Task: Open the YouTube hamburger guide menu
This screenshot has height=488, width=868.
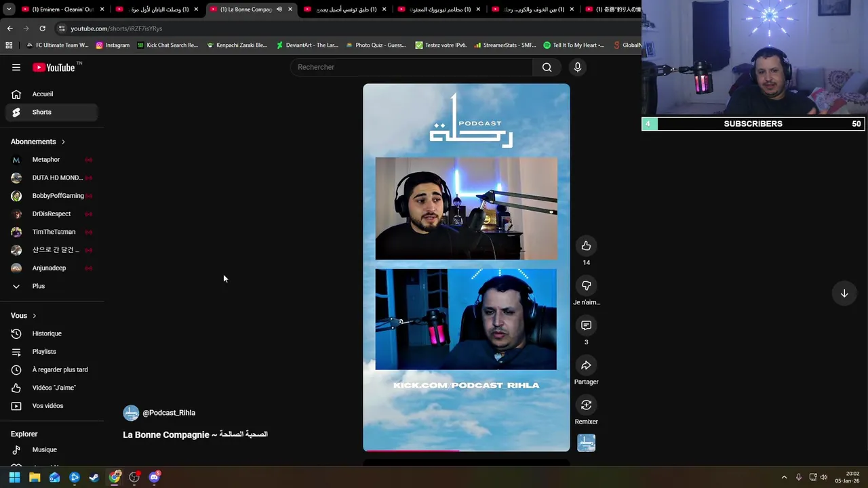Action: [16, 67]
